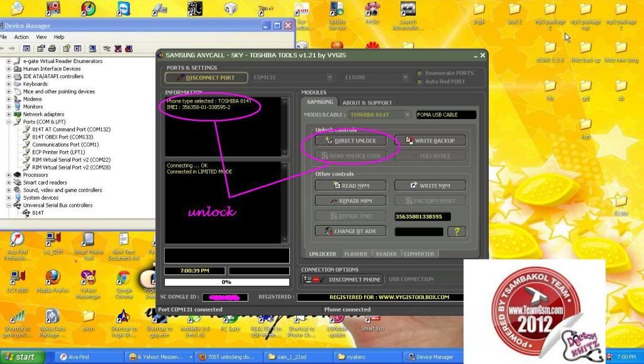Collapse the Ports (COM & LPT) tree node
This screenshot has width=644, height=364.
(x=9, y=122)
